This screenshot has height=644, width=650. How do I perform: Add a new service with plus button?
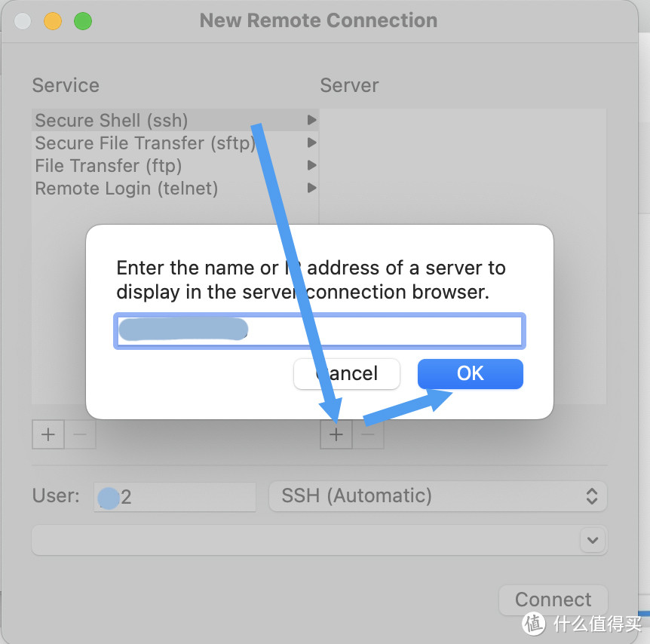click(48, 434)
